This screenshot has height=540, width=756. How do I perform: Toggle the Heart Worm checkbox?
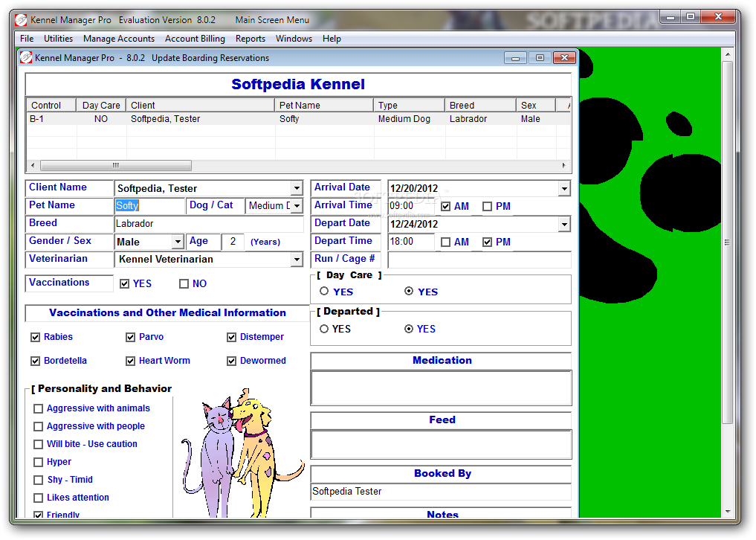coord(130,361)
